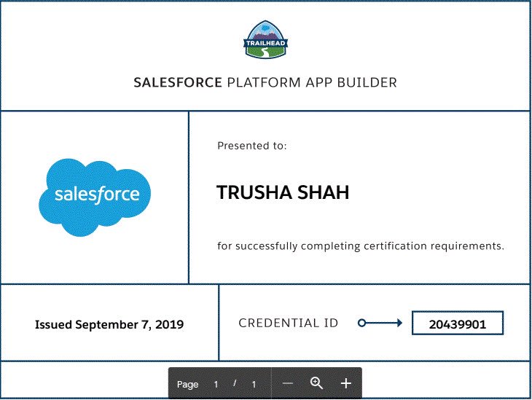Click the CREDENTIAL ID label
The width and height of the screenshot is (532, 400).
click(x=289, y=323)
